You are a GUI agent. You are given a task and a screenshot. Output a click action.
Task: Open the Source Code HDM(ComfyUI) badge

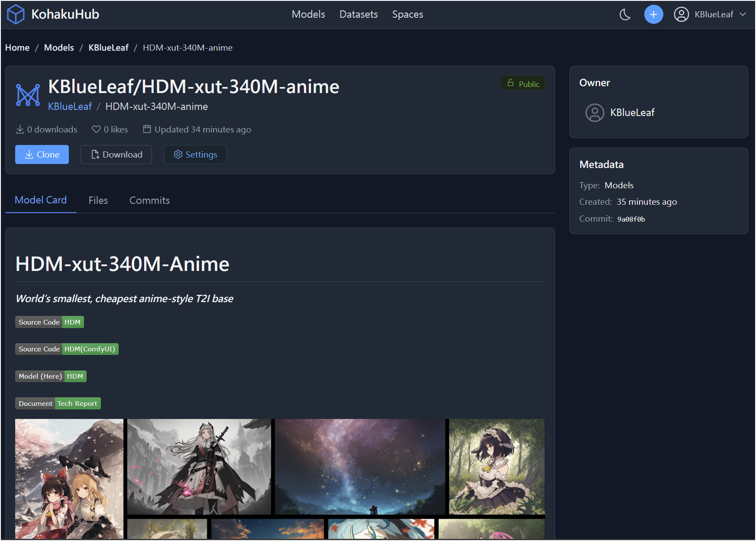tap(67, 349)
